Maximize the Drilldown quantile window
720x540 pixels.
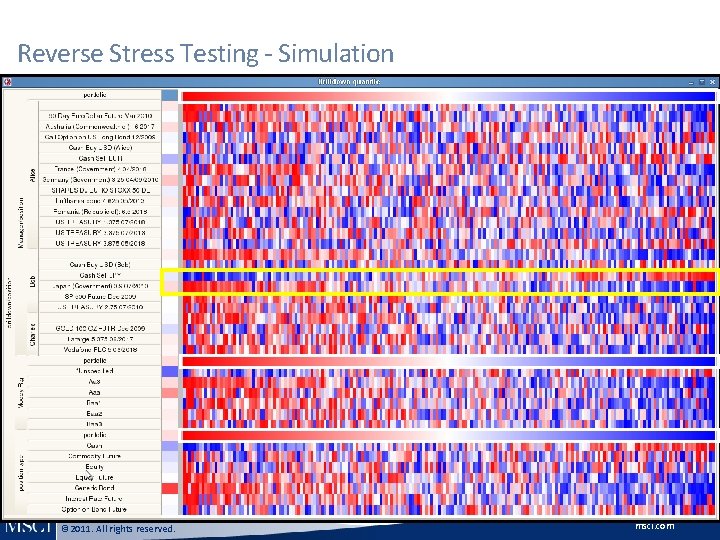702,82
